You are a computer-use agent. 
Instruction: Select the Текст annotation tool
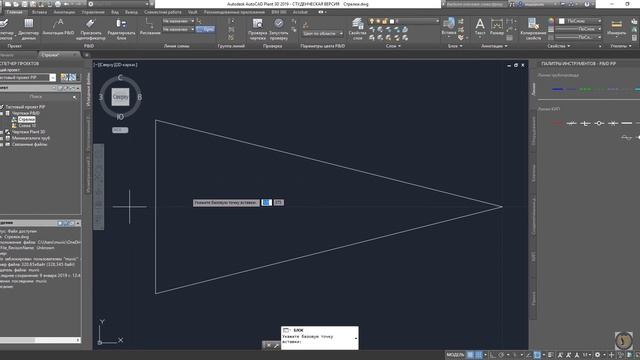pos(480,27)
